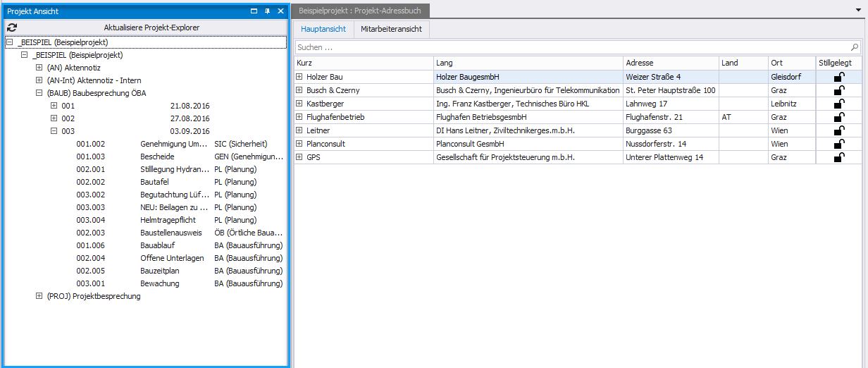Toggle Stillgelegt lock for Flughafenbetrieb

pyautogui.click(x=839, y=117)
